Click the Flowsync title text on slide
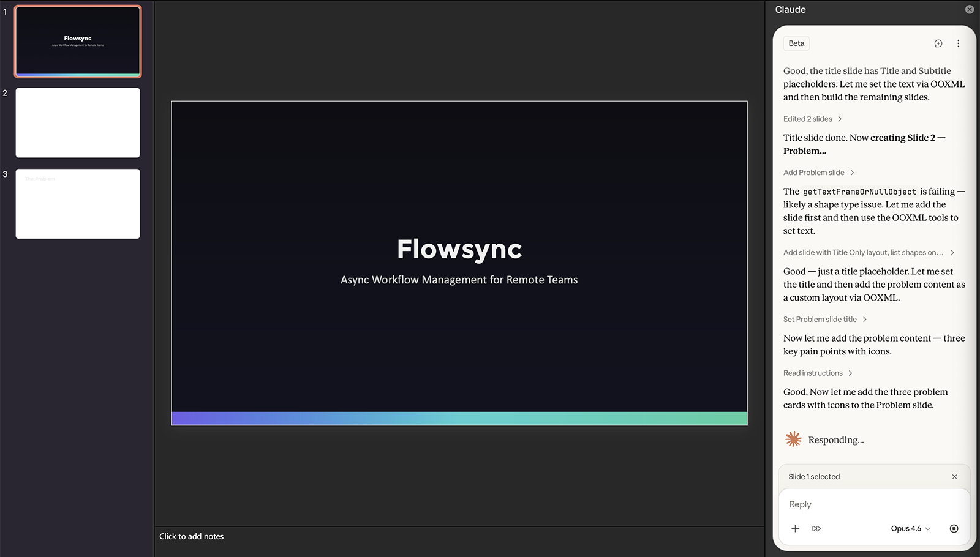The image size is (980, 557). coord(459,249)
